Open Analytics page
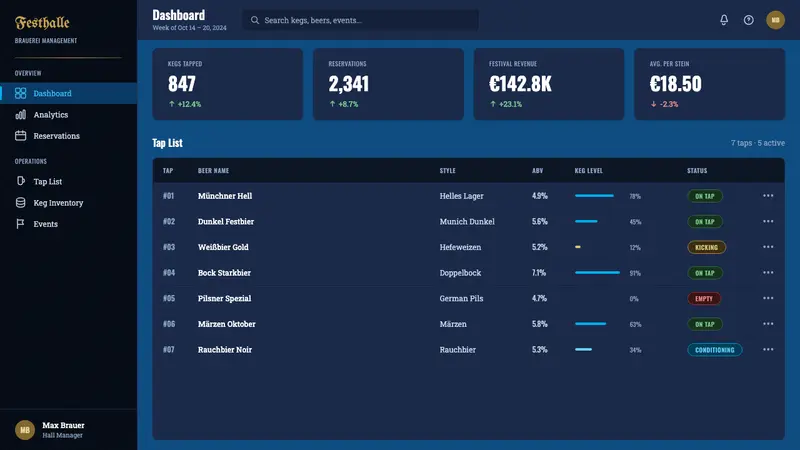This screenshot has height=450, width=800. [x=68, y=115]
